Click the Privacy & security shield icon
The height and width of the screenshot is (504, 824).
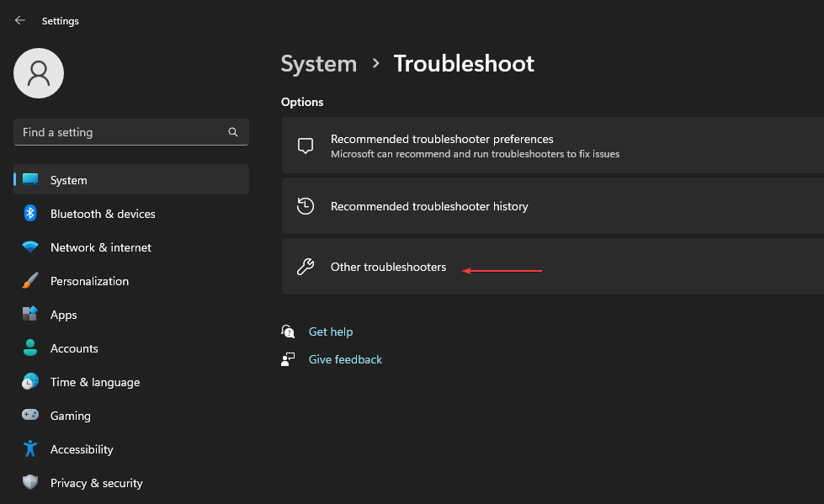[30, 483]
